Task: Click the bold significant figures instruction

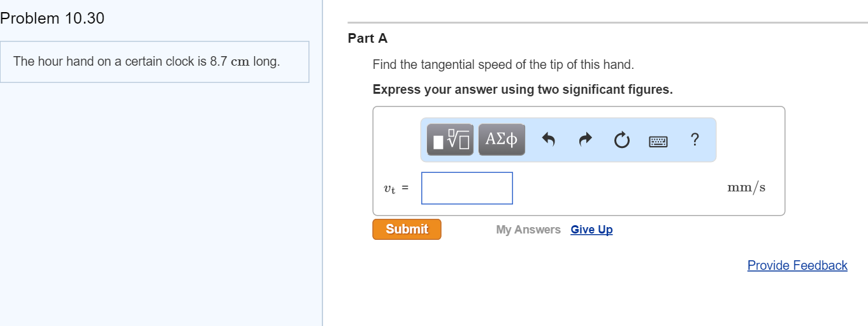Action: pyautogui.click(x=522, y=89)
